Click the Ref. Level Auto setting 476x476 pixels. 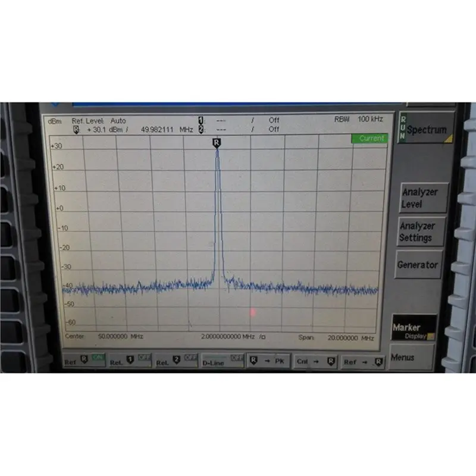coord(99,121)
